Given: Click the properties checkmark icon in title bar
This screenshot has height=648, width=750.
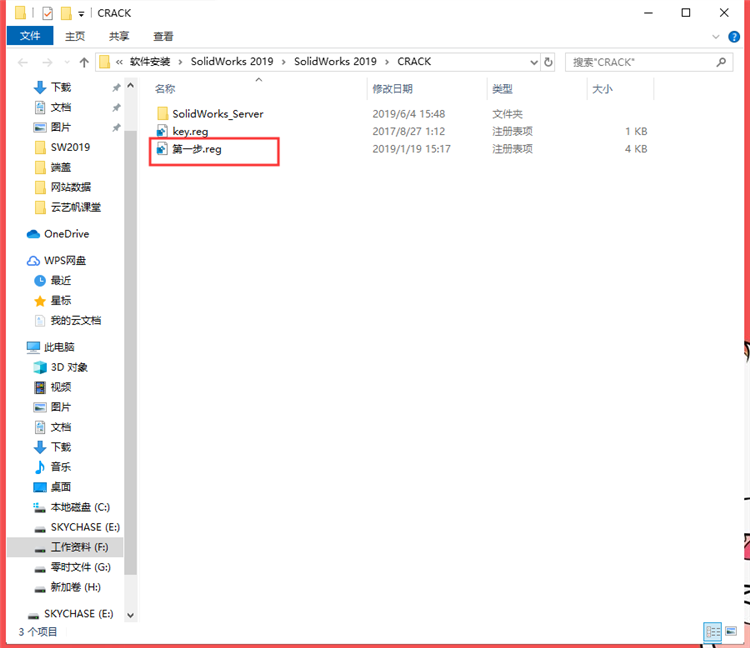Looking at the screenshot, I should [47, 13].
